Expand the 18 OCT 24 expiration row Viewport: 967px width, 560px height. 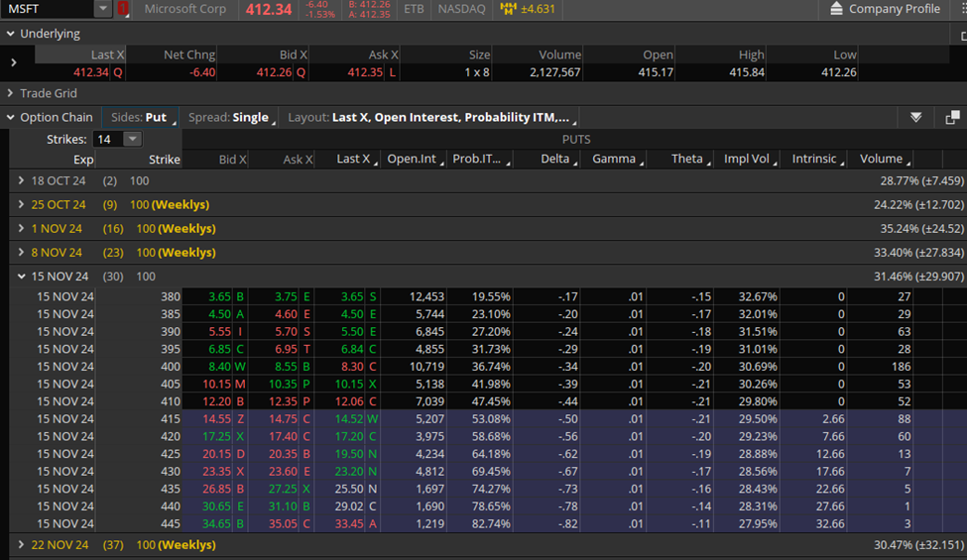tap(22, 180)
